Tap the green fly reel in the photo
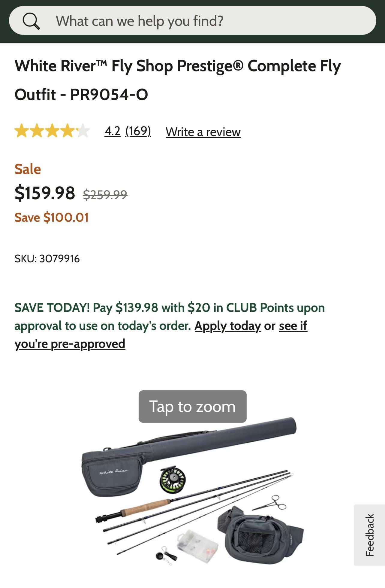The height and width of the screenshot is (588, 385). 173,479
